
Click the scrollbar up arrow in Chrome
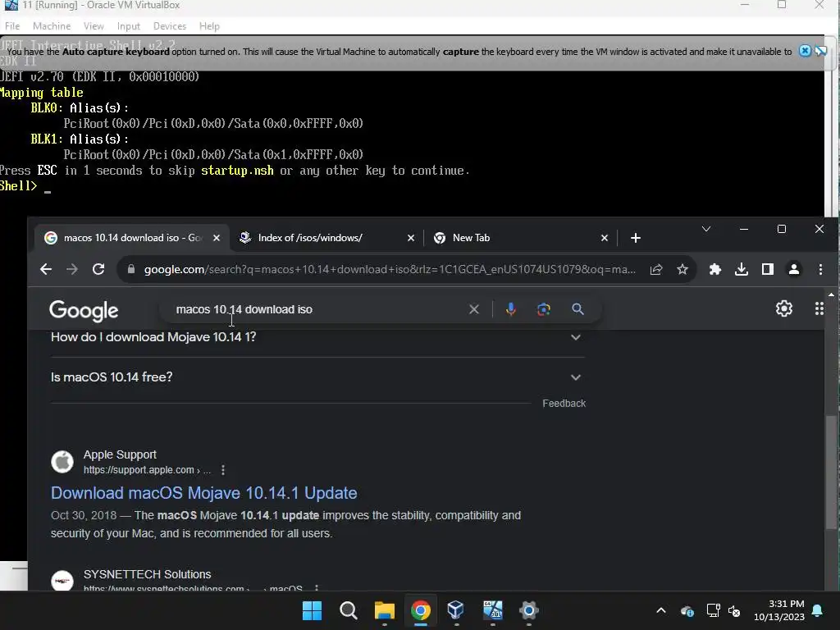pyautogui.click(x=831, y=294)
